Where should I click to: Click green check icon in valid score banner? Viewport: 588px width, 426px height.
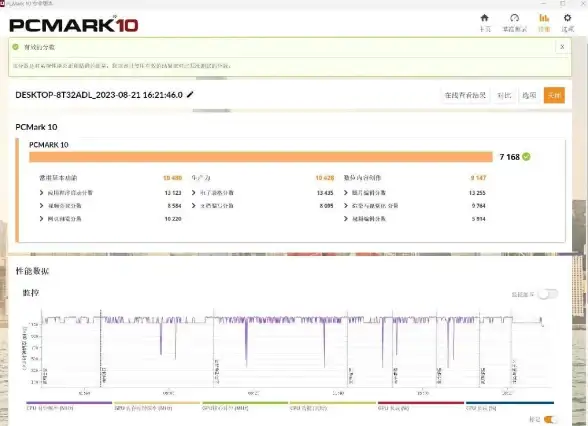tap(15, 47)
